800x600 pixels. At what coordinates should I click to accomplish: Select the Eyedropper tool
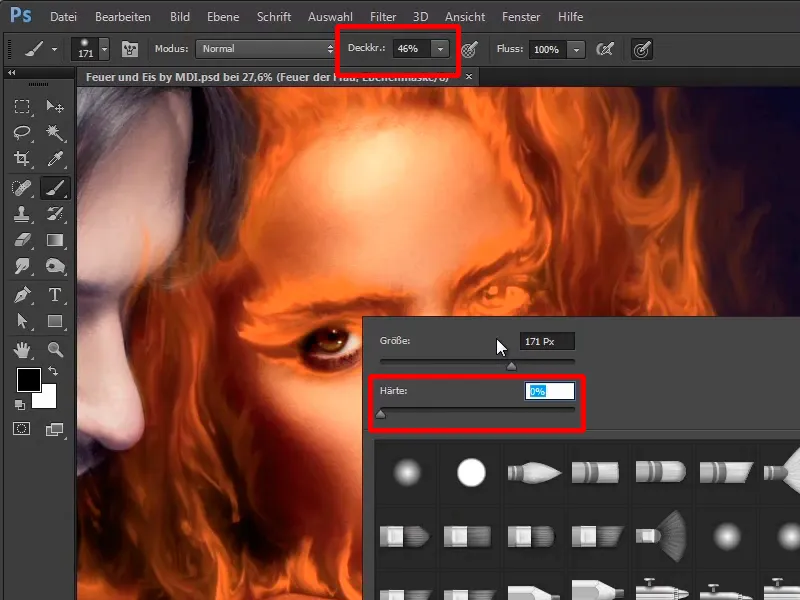coord(55,159)
